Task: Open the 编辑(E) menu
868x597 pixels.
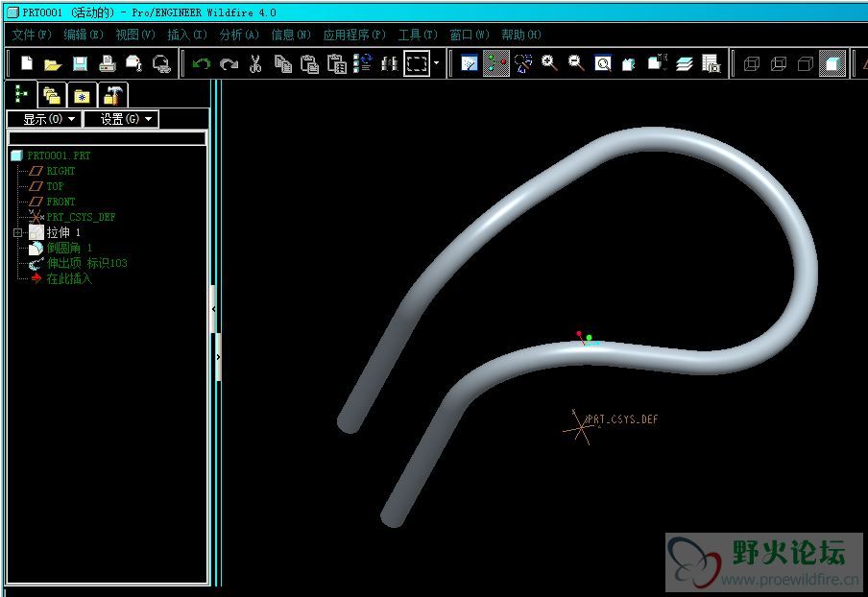Action: click(83, 35)
